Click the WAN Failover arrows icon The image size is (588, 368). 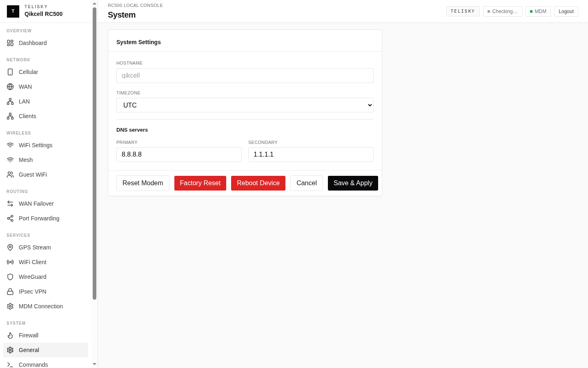coord(10,204)
